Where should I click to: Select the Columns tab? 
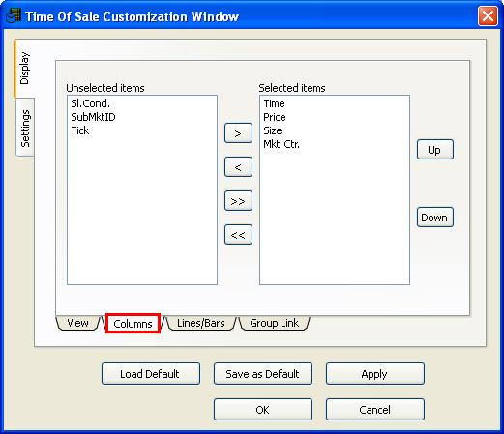click(x=133, y=324)
